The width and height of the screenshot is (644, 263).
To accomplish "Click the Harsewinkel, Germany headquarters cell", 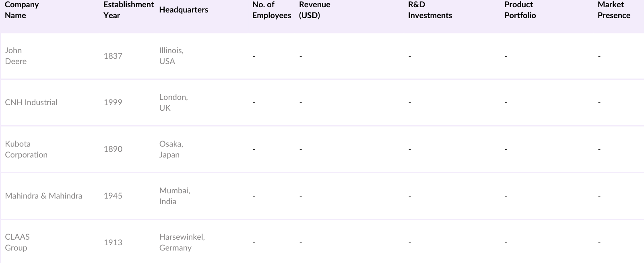I will tap(182, 242).
